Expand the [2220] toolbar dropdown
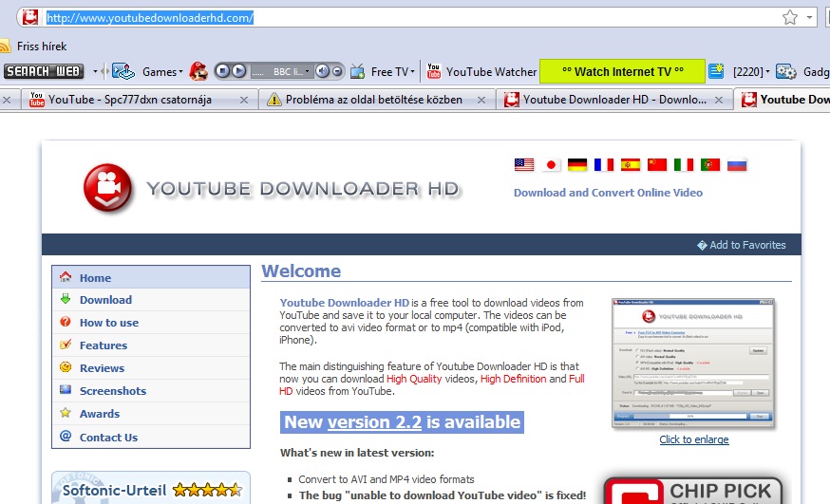 coord(751,71)
